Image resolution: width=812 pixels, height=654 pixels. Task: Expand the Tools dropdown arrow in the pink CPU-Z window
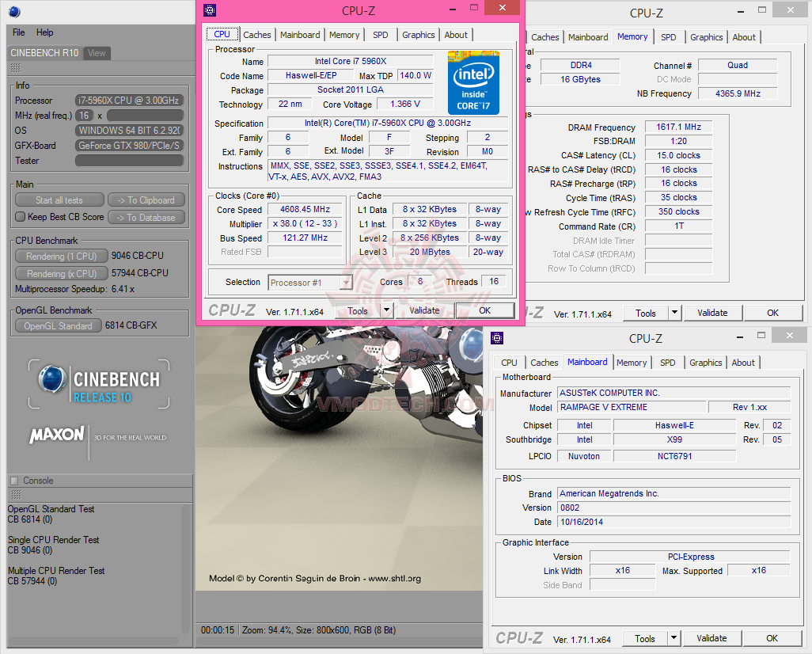387,311
